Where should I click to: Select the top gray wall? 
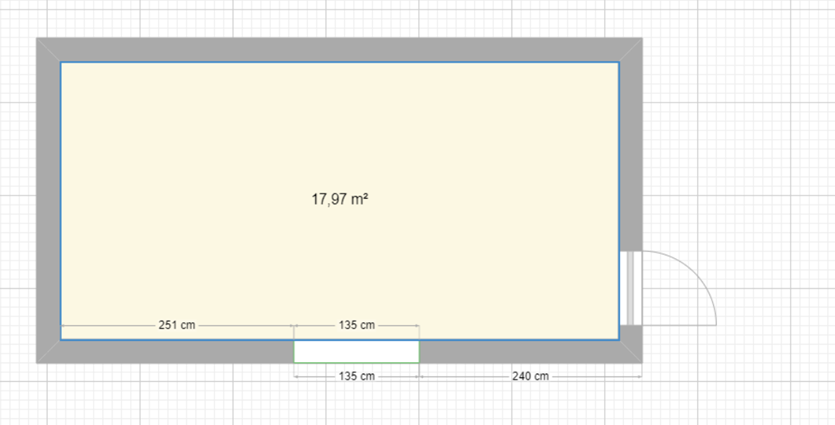tap(340, 50)
